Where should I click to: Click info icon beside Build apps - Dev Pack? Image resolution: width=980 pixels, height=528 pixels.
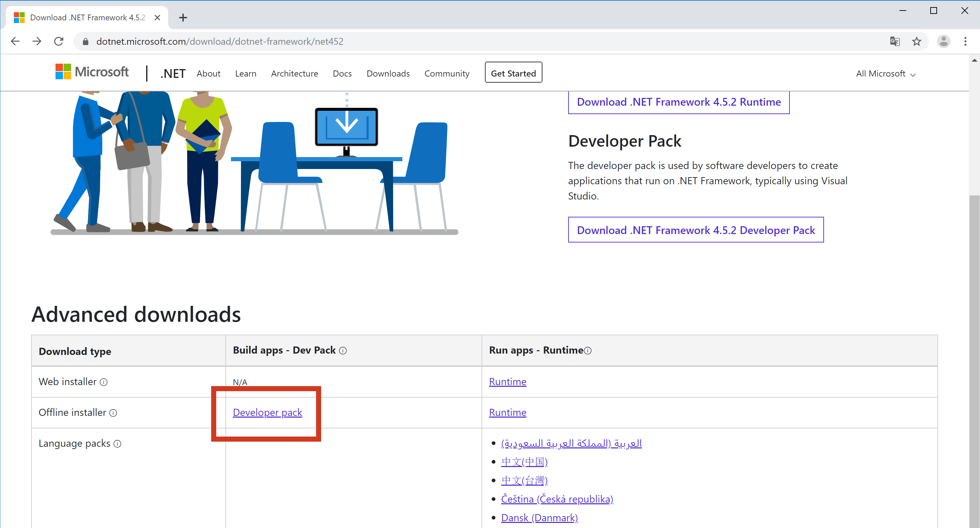click(x=343, y=351)
